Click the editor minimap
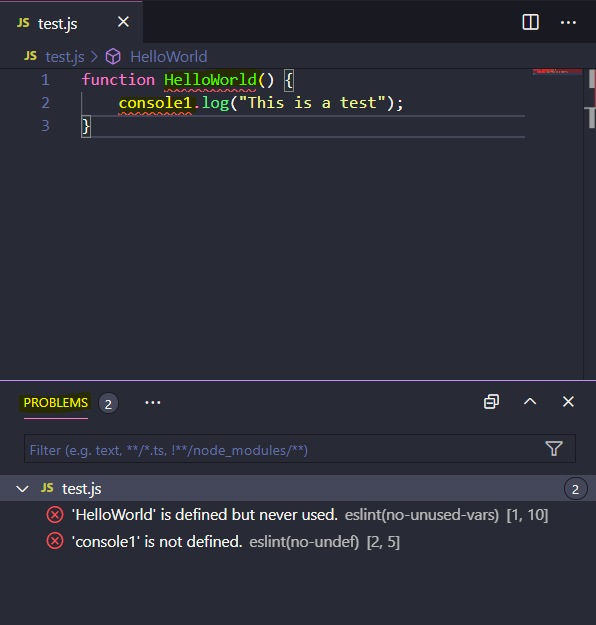The width and height of the screenshot is (596, 625). 557,72
